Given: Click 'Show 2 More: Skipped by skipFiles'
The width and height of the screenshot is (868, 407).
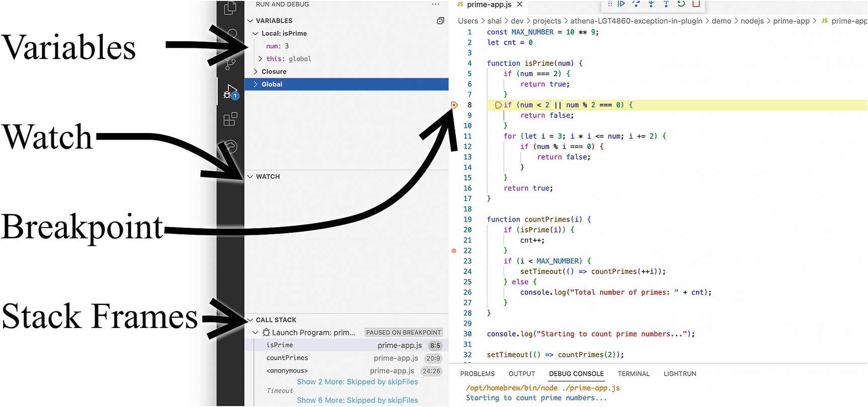Looking at the screenshot, I should click(357, 382).
